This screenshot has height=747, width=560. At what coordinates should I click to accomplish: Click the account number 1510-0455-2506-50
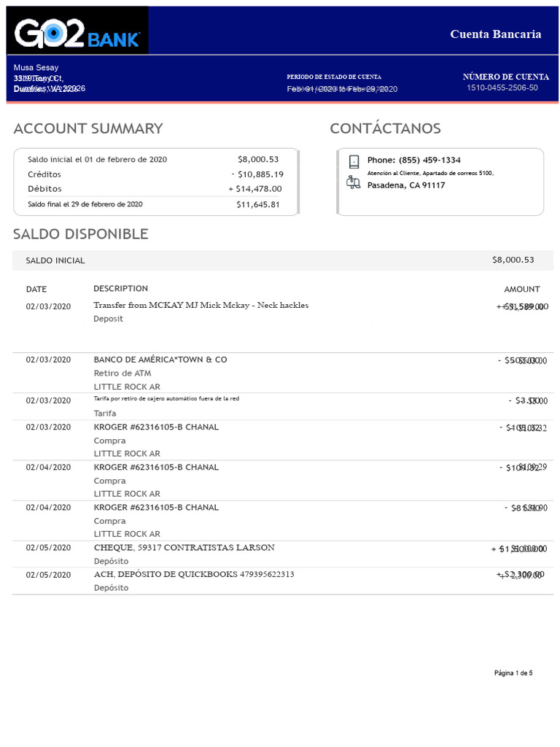pyautogui.click(x=502, y=88)
